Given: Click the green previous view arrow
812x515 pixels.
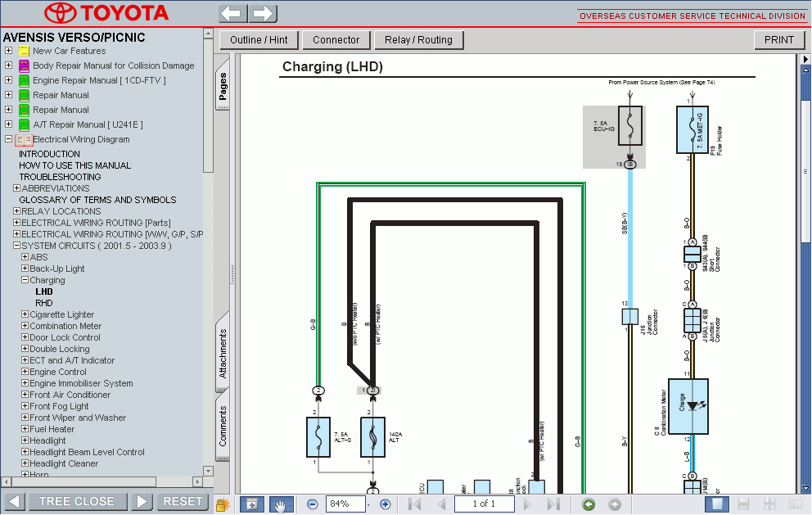Looking at the screenshot, I should click(589, 504).
